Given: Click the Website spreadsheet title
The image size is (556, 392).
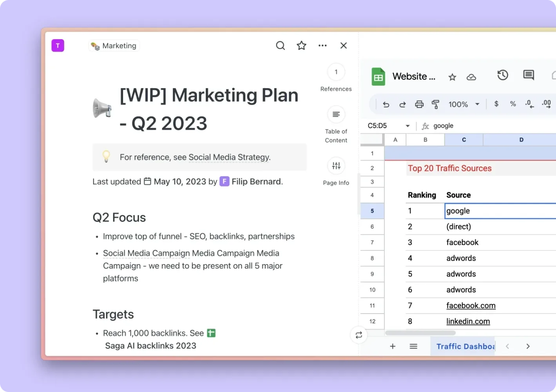Looking at the screenshot, I should (414, 76).
